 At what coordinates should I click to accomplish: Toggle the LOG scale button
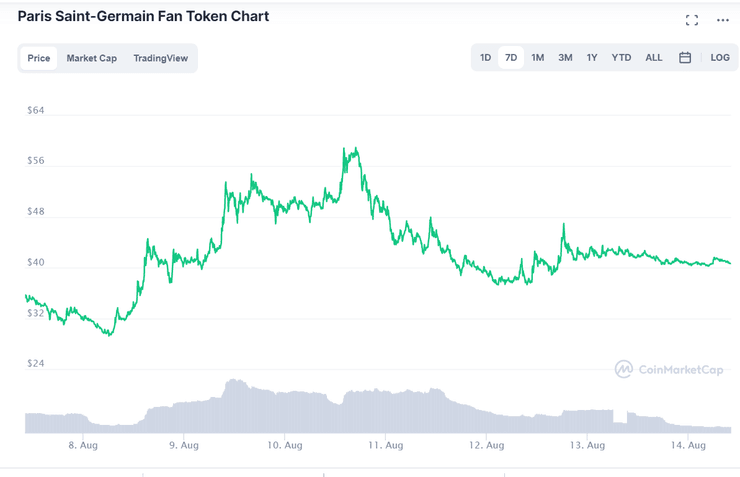[720, 58]
